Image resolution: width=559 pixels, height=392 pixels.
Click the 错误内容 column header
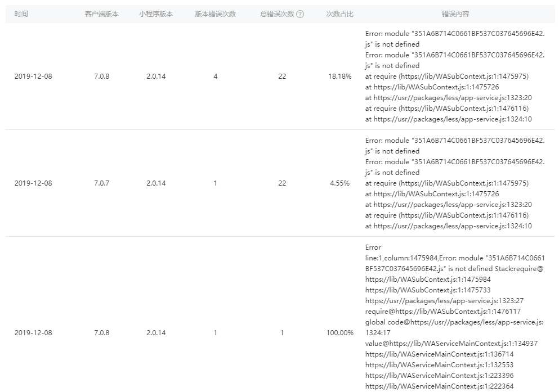pos(455,14)
